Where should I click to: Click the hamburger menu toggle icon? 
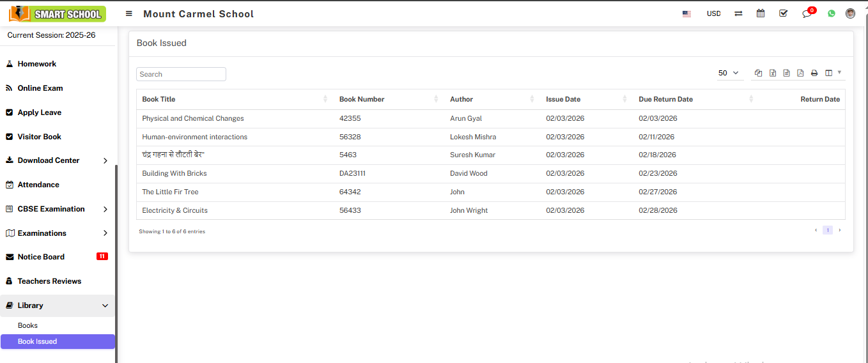click(129, 13)
